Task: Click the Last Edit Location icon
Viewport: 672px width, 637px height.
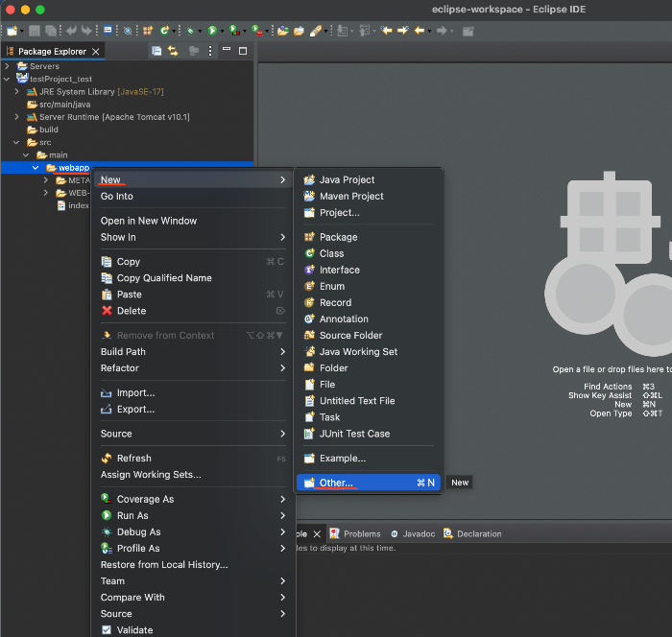Action: tap(387, 31)
